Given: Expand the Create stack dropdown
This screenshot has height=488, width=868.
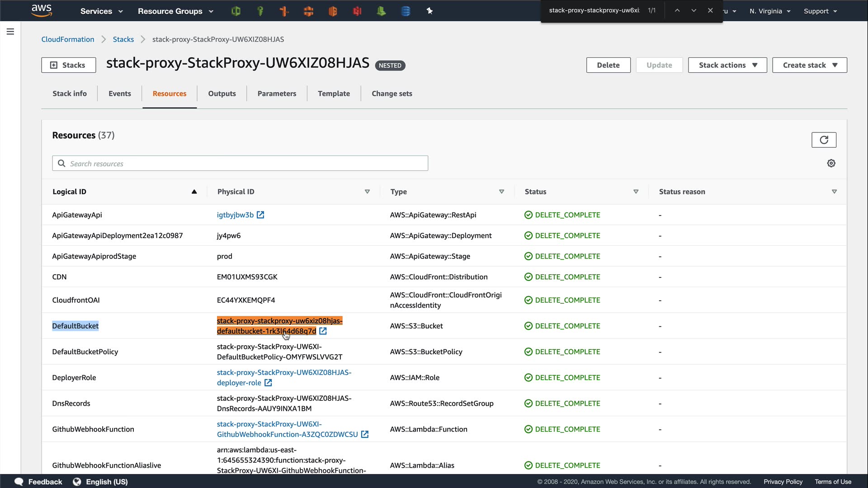Looking at the screenshot, I should [x=809, y=65].
